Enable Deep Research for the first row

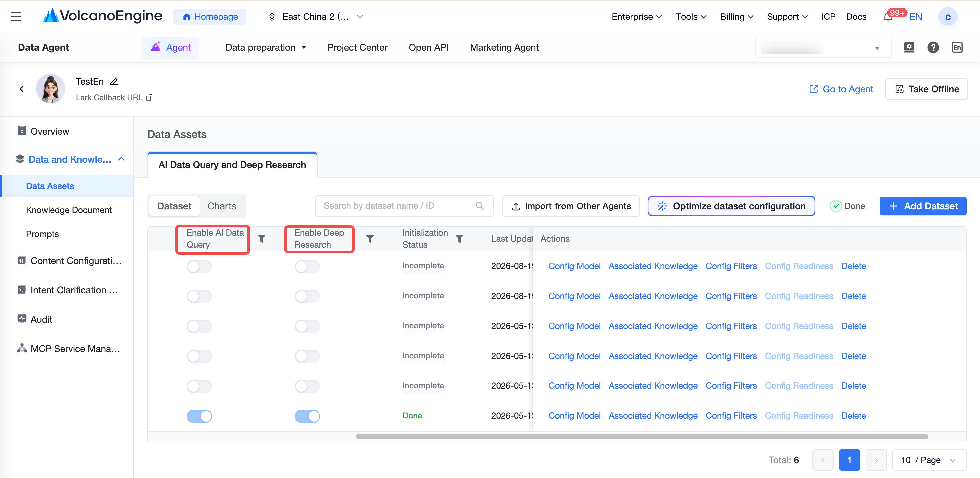307,266
